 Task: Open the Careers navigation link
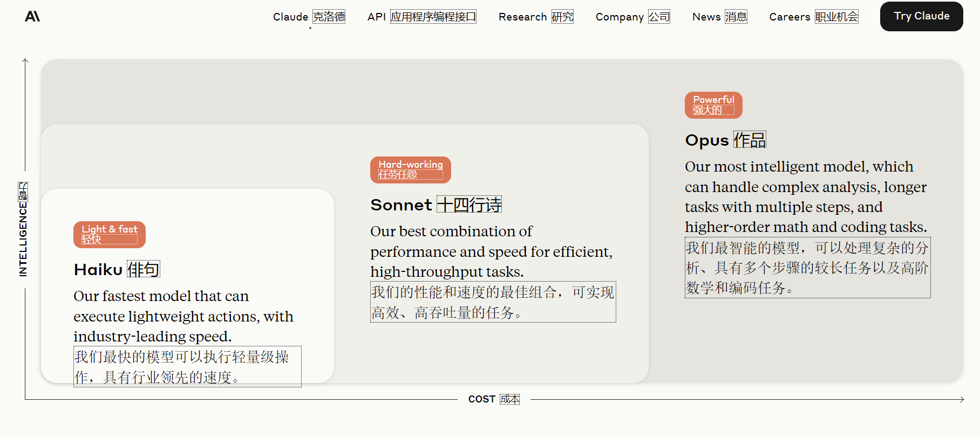pyautogui.click(x=814, y=17)
